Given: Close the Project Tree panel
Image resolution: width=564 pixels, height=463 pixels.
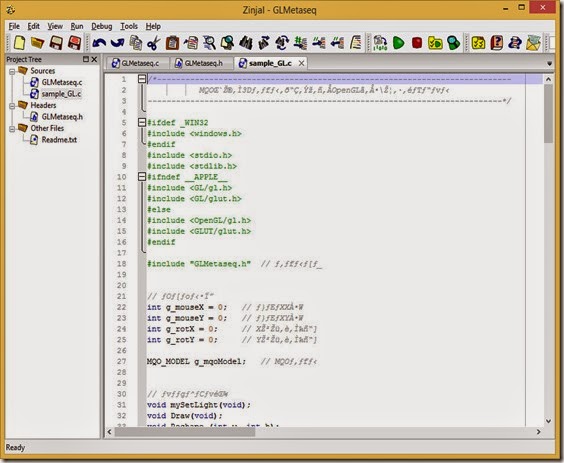Looking at the screenshot, I should (94, 59).
